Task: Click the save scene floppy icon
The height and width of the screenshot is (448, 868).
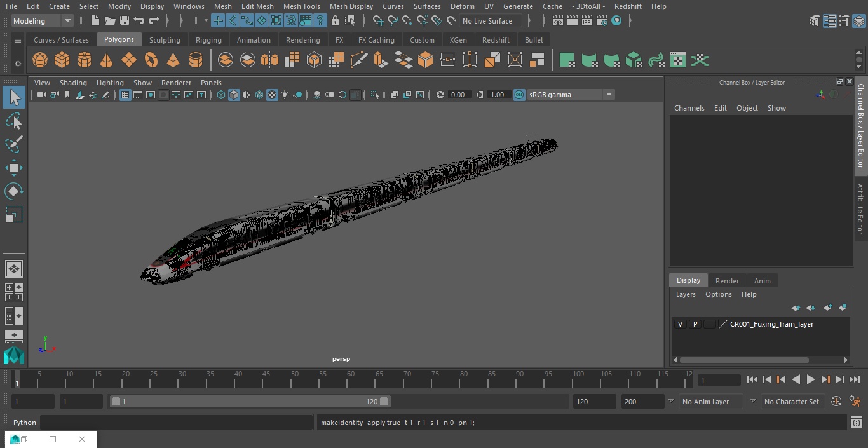Action: [125, 21]
